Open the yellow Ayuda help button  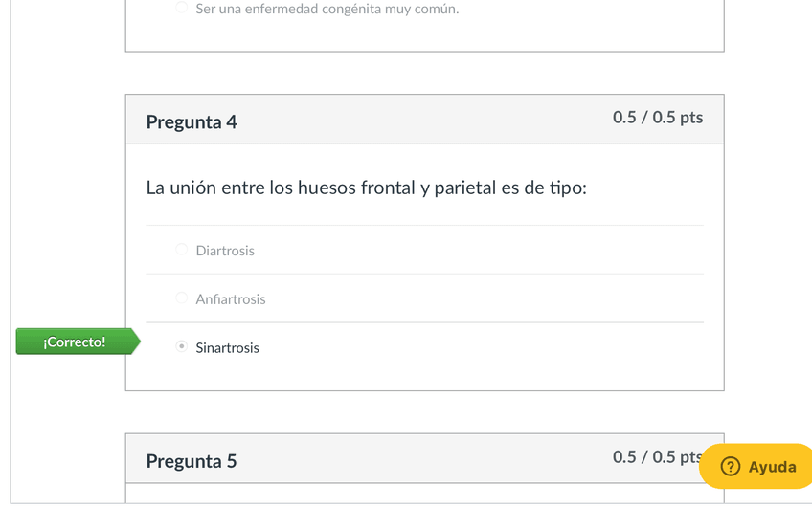pos(758,467)
